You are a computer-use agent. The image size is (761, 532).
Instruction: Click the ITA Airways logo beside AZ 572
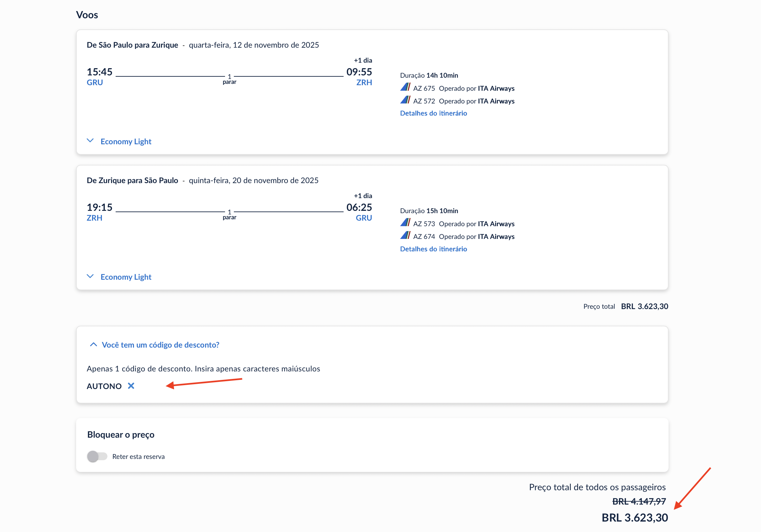pyautogui.click(x=405, y=100)
